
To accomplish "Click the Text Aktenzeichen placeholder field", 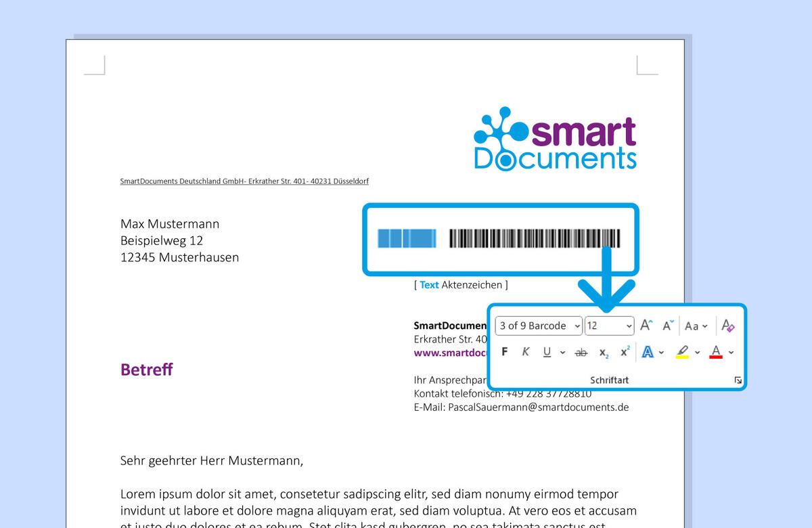I will [x=461, y=285].
